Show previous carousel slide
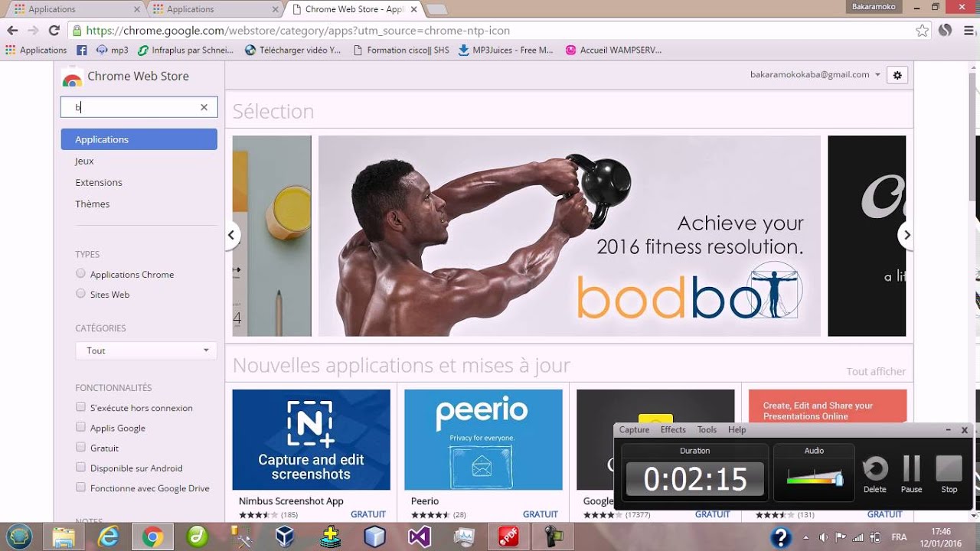This screenshot has height=551, width=980. pos(232,235)
